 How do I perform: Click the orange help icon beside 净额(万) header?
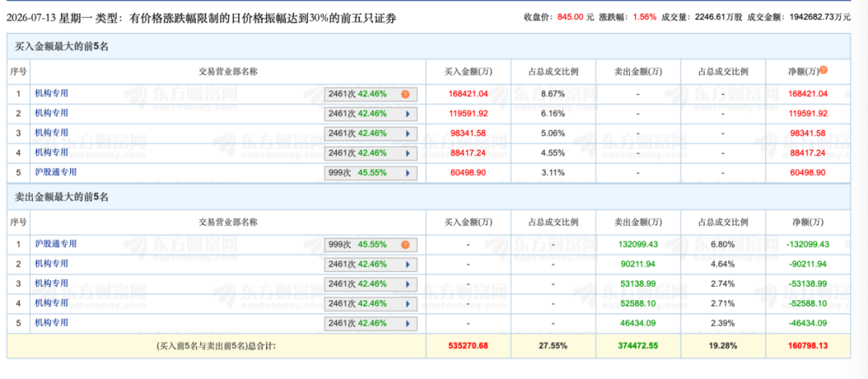(x=823, y=71)
